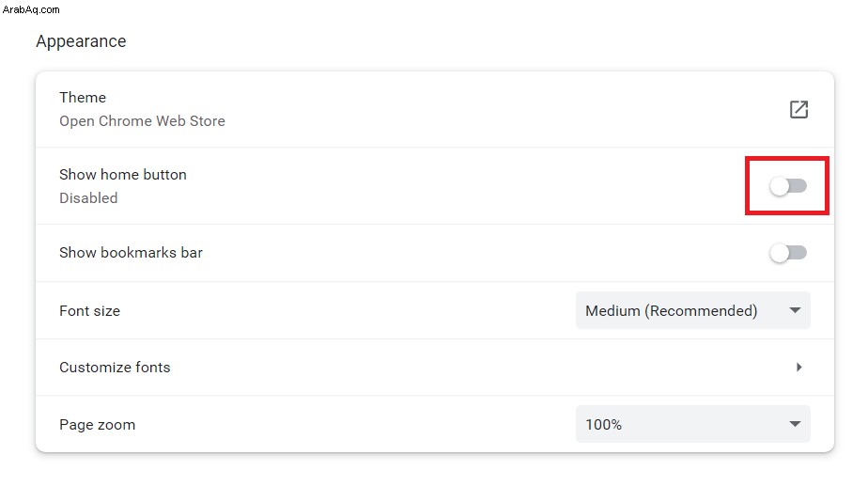Open the 100% page zoom dropdown
868x502 pixels.
pyautogui.click(x=692, y=424)
